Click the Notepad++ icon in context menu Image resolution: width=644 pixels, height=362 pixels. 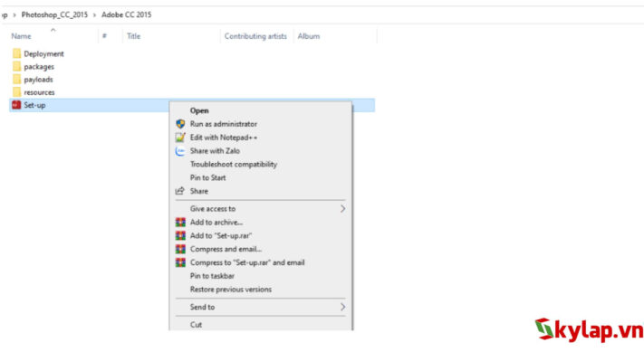coord(180,138)
